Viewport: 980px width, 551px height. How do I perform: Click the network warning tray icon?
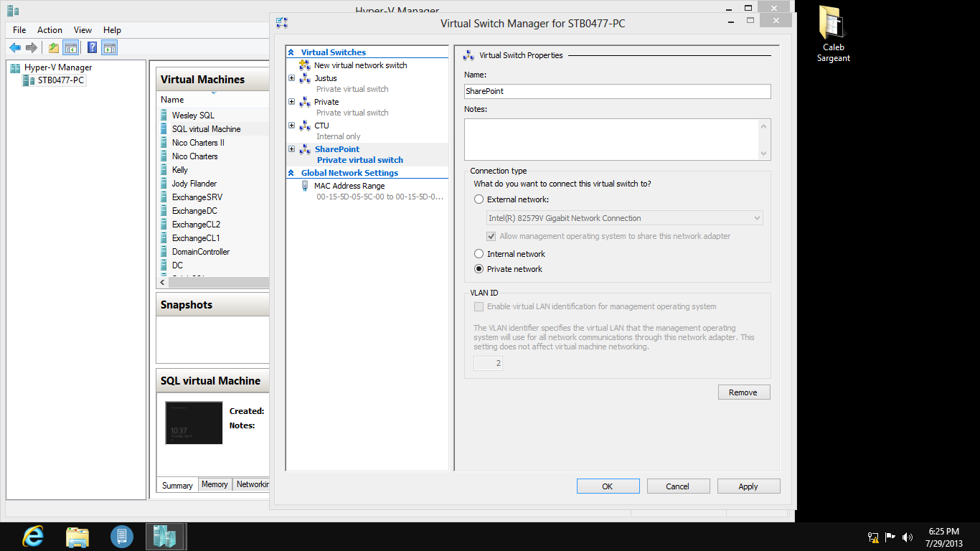click(x=873, y=537)
